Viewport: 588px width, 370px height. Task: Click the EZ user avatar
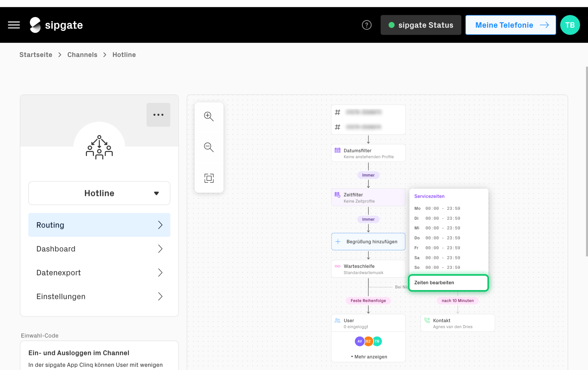tap(368, 341)
